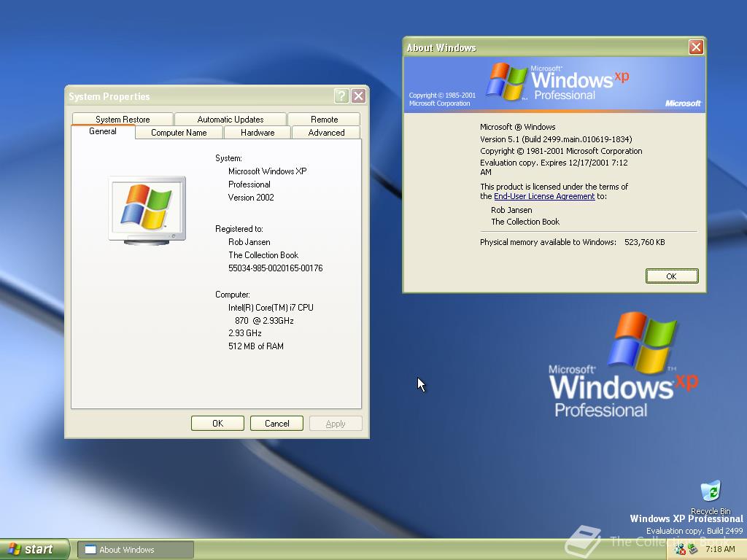Click 'The Collection Book' in System Properties
747x560 pixels.
pyautogui.click(x=263, y=254)
